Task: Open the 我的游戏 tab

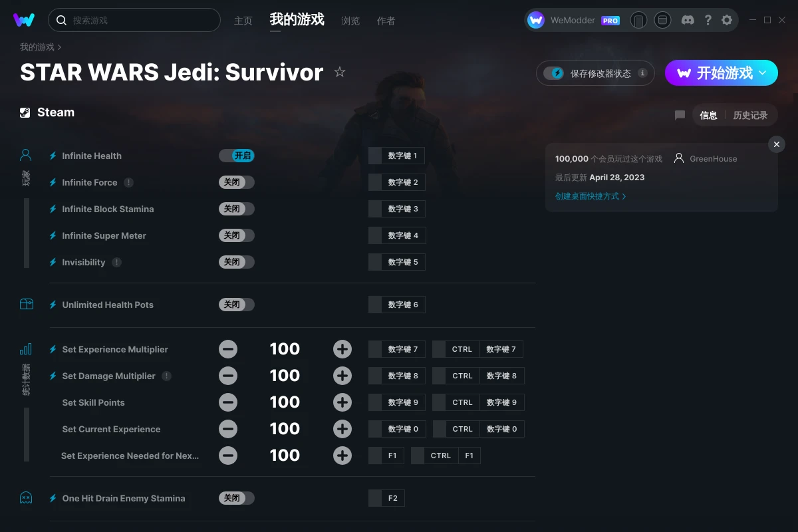Action: (x=297, y=20)
